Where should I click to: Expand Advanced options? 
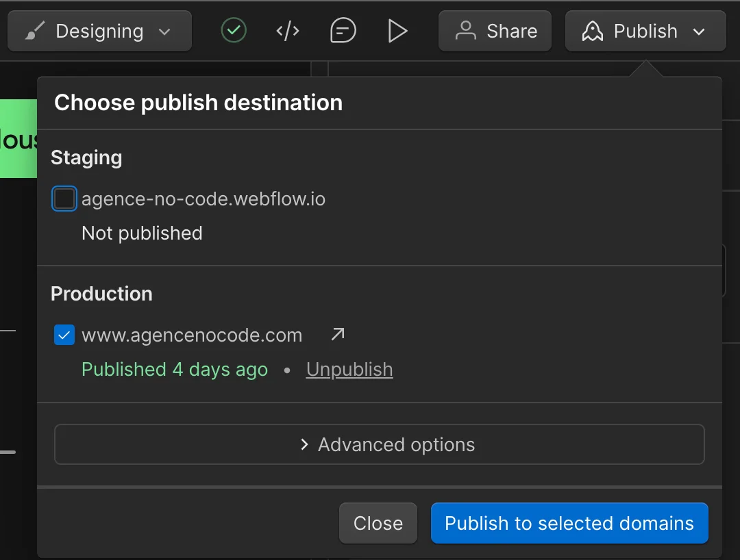click(380, 444)
